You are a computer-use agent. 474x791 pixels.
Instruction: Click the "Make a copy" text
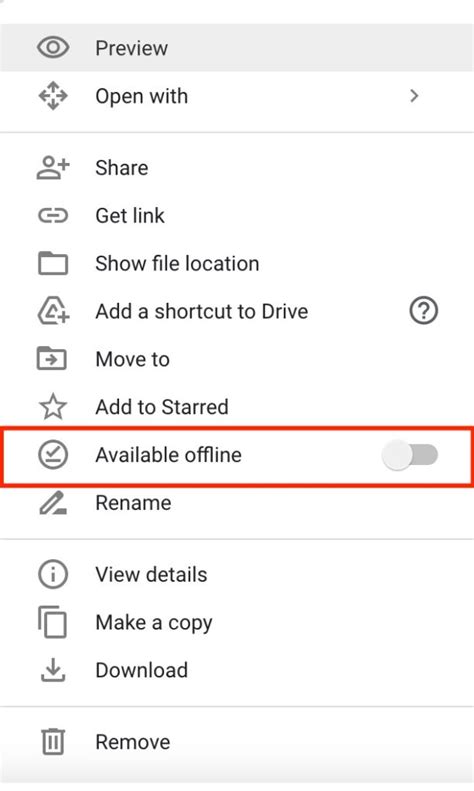click(x=154, y=623)
